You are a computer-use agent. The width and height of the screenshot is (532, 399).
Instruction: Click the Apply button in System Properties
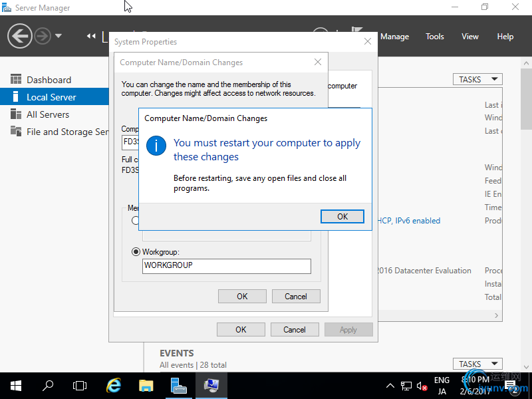click(348, 329)
